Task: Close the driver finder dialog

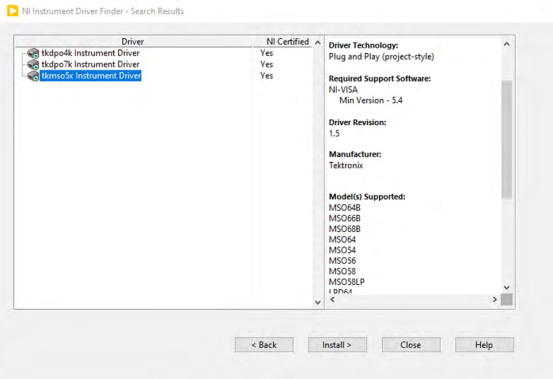Action: point(411,345)
